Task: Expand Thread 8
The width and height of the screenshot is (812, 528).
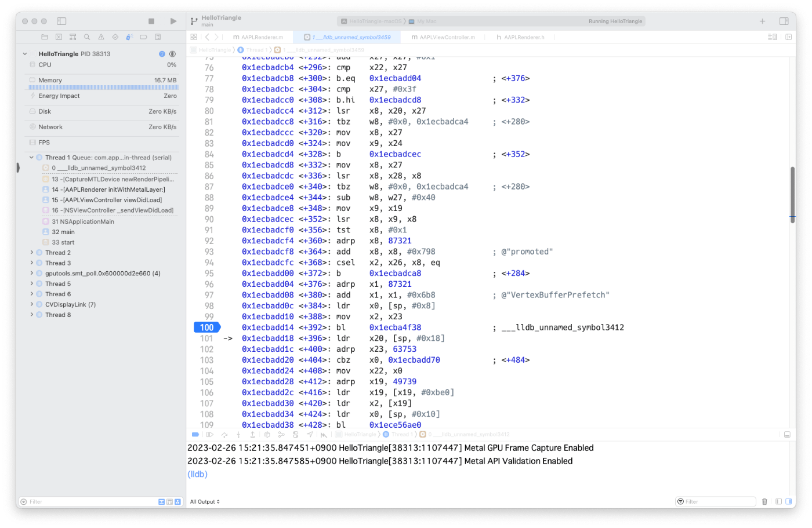Action: pyautogui.click(x=31, y=315)
